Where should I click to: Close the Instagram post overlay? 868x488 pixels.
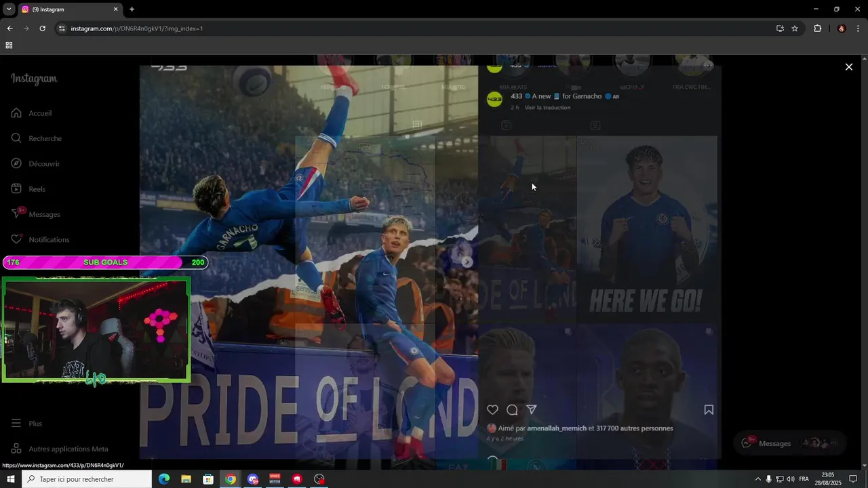click(848, 66)
